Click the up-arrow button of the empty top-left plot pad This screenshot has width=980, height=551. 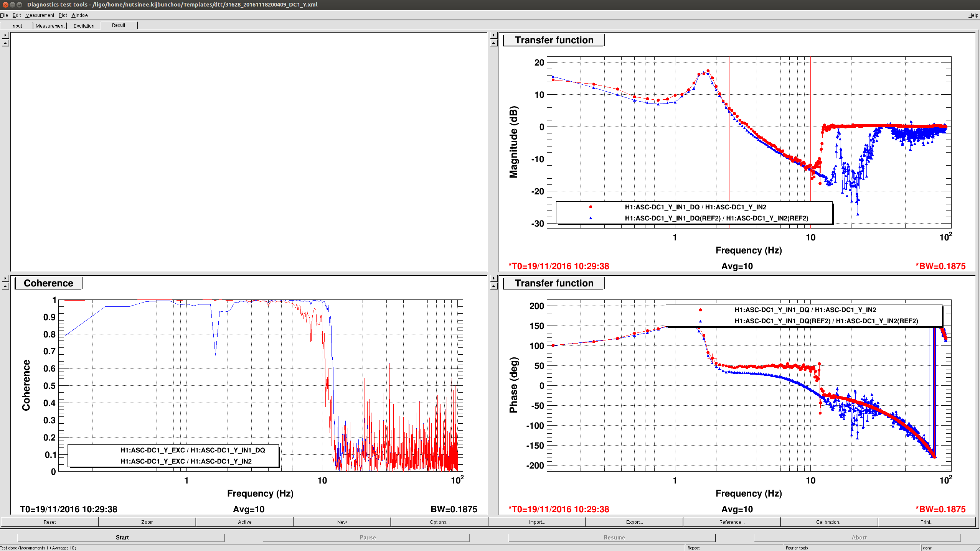tap(5, 43)
